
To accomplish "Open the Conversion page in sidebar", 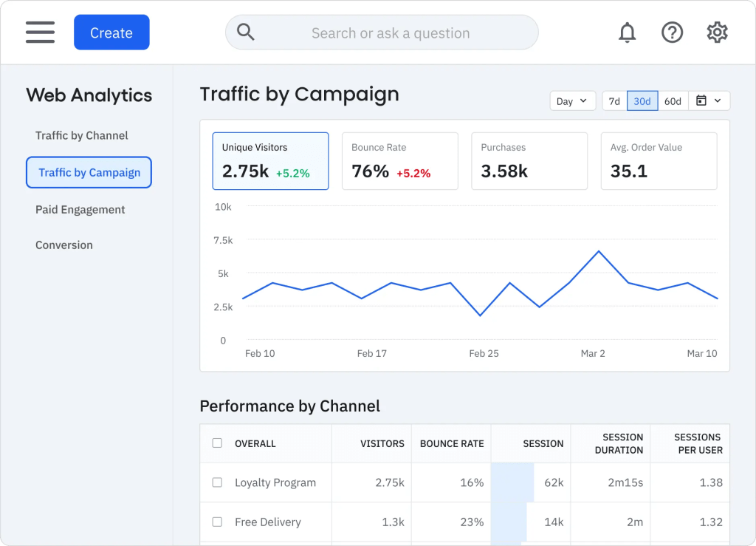I will tap(64, 245).
